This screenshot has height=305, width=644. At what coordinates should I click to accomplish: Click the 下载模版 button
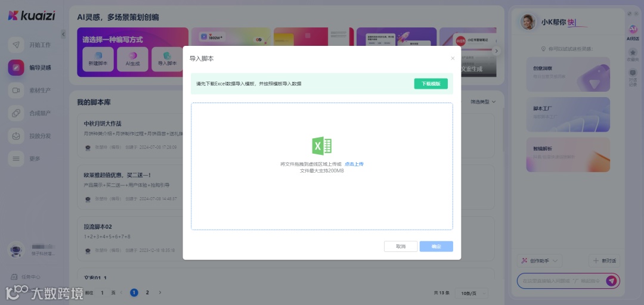431,84
